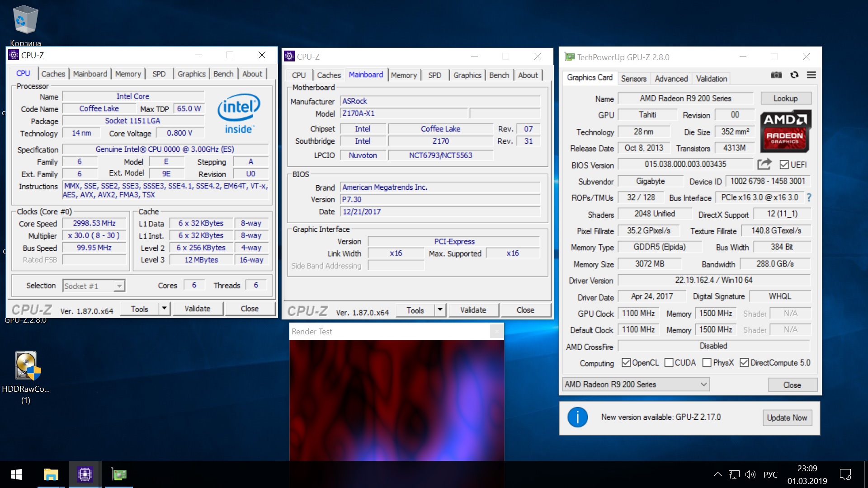This screenshot has height=488, width=868.
Task: Click GPU-Z taskbar icon
Action: pos(119,474)
